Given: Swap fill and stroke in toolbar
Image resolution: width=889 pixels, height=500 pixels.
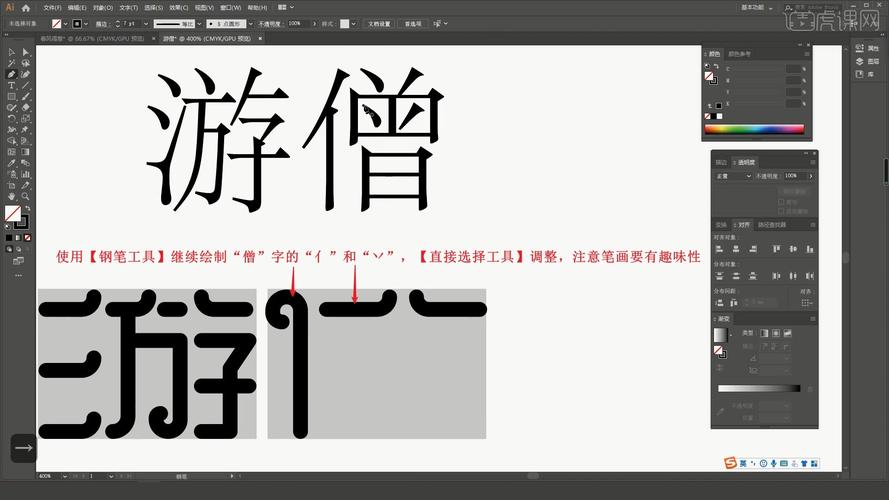Looking at the screenshot, I should 27,209.
